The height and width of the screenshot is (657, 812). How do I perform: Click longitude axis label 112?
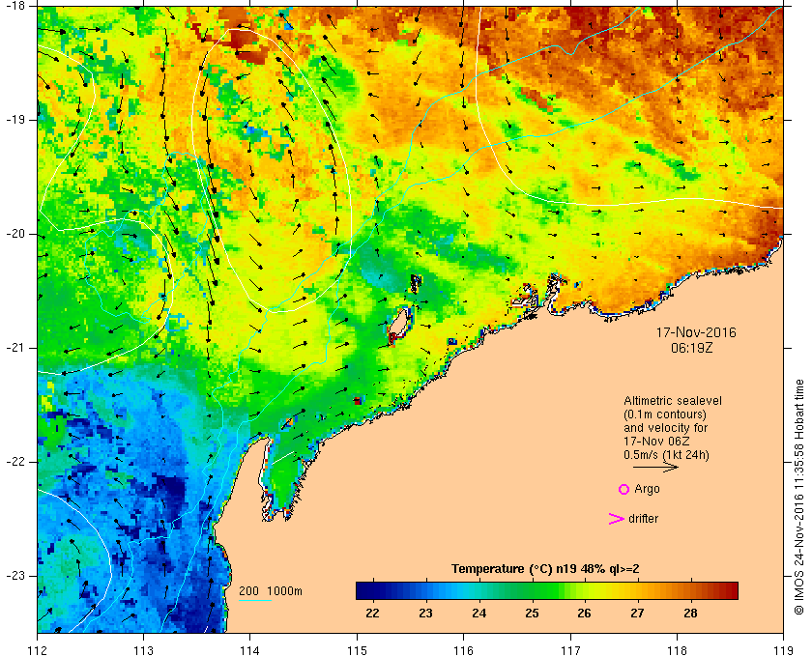click(x=38, y=649)
